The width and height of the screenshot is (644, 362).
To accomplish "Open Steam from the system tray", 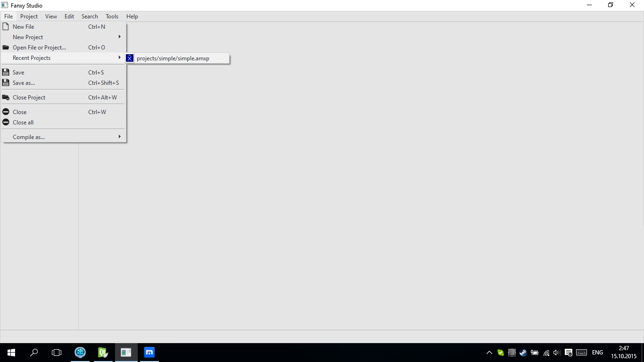I will coord(523,353).
